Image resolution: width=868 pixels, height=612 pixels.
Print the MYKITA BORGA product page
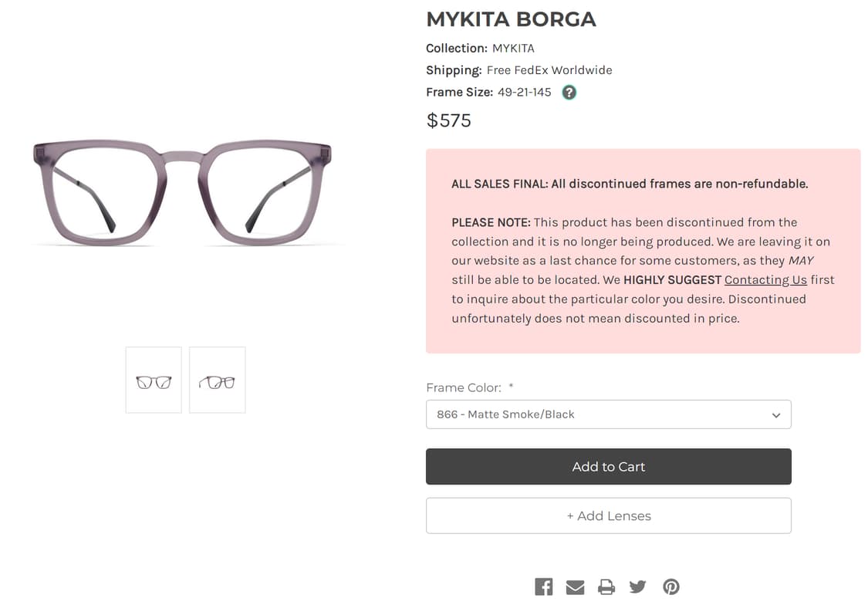pos(606,587)
